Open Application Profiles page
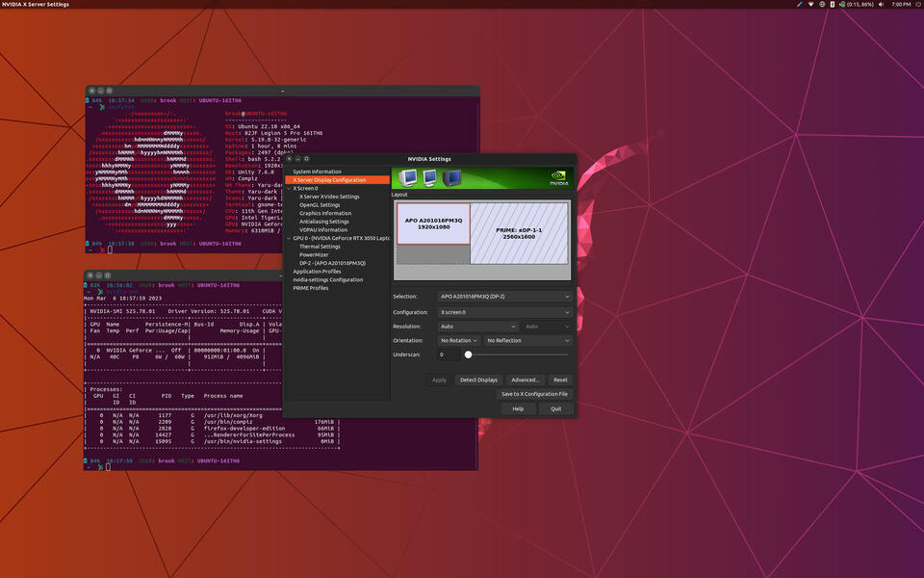Screen dimensions: 924x578 pos(317,272)
